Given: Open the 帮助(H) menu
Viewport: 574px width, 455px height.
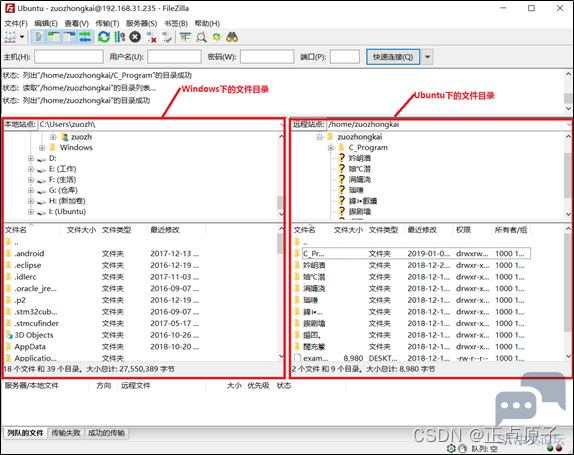Looking at the screenshot, I should (207, 24).
